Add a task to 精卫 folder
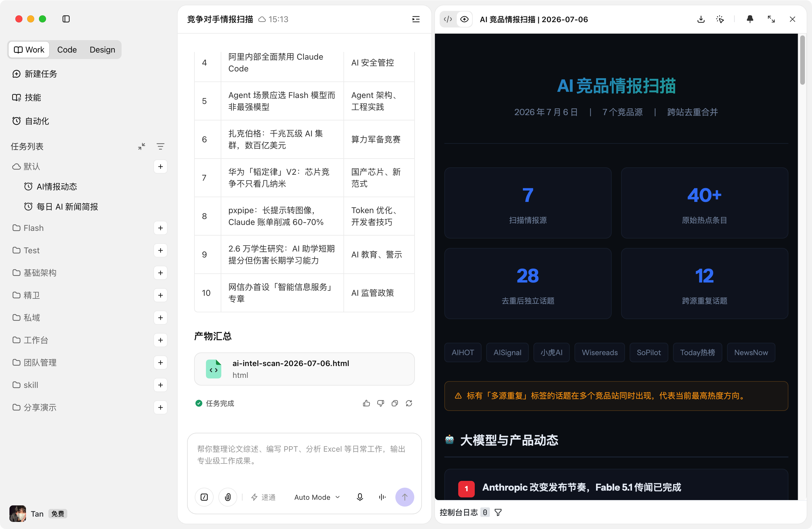 click(160, 295)
